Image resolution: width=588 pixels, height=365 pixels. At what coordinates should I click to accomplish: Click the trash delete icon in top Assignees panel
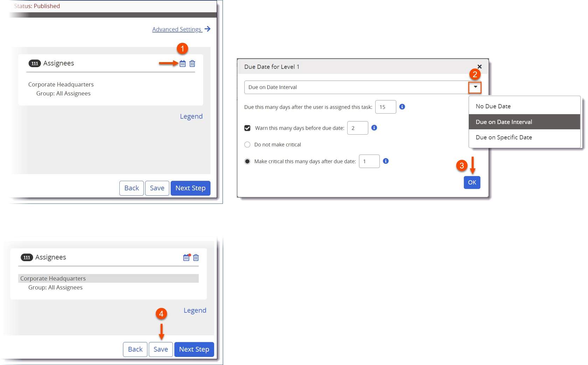pos(192,64)
